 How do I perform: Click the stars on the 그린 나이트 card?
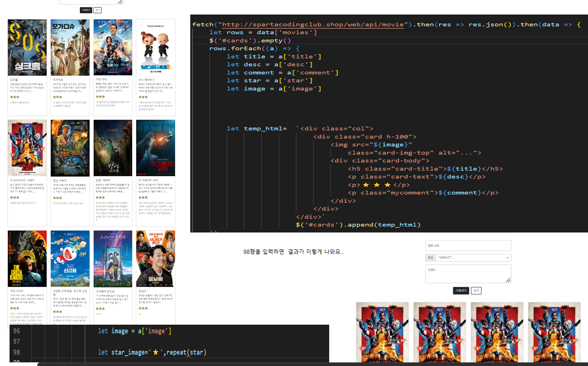coord(14,308)
